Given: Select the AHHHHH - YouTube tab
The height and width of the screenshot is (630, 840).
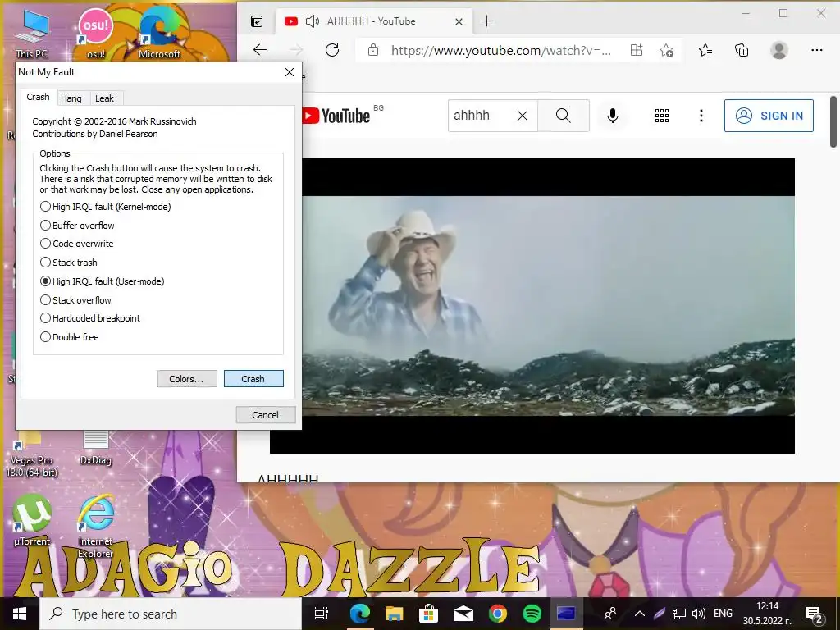Looking at the screenshot, I should coord(372,21).
